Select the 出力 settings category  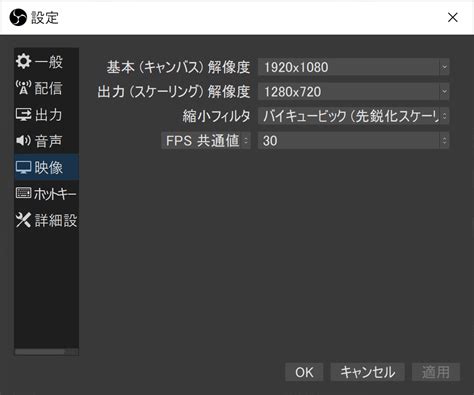point(46,114)
